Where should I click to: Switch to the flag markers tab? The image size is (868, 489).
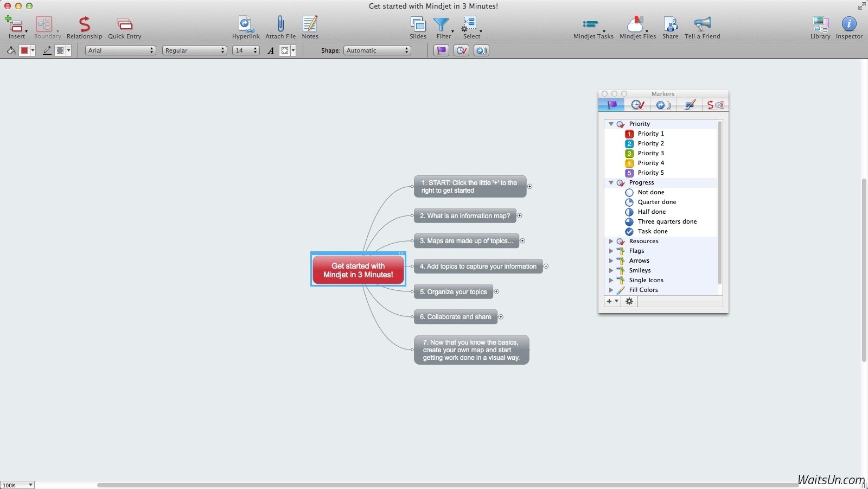611,105
